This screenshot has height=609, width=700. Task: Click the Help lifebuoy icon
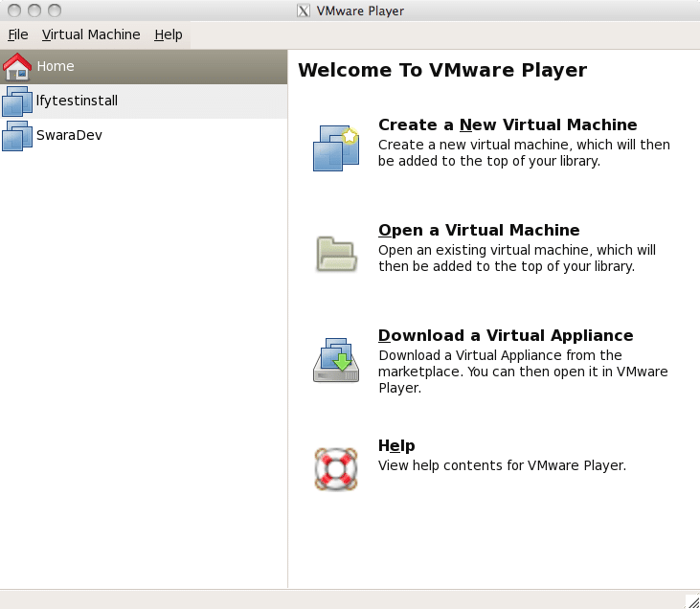[335, 468]
